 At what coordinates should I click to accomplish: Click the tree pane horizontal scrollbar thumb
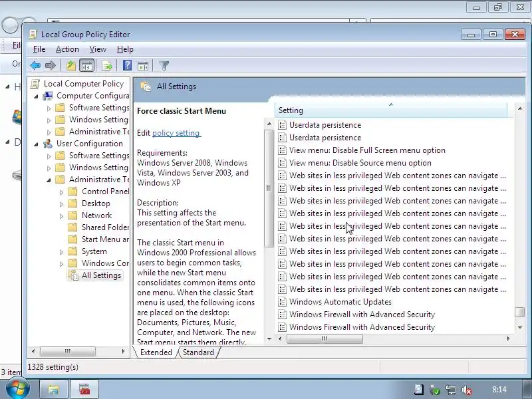(x=68, y=351)
